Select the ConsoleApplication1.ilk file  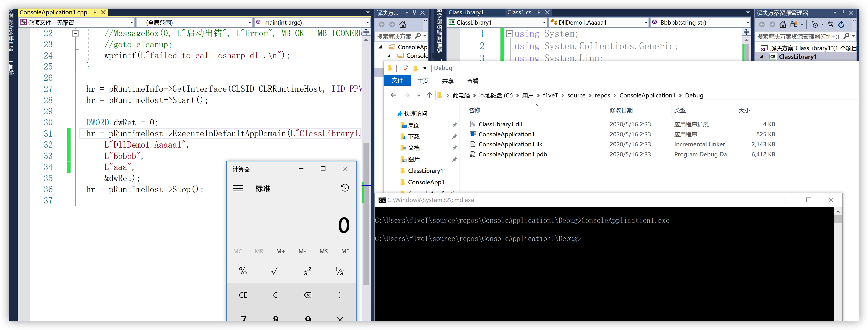(x=510, y=144)
